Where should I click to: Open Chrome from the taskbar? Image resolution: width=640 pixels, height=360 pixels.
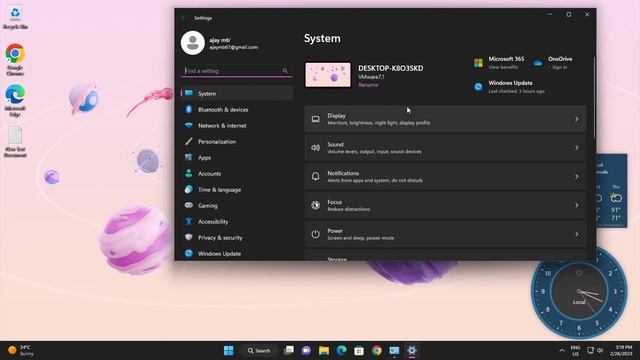(x=376, y=350)
